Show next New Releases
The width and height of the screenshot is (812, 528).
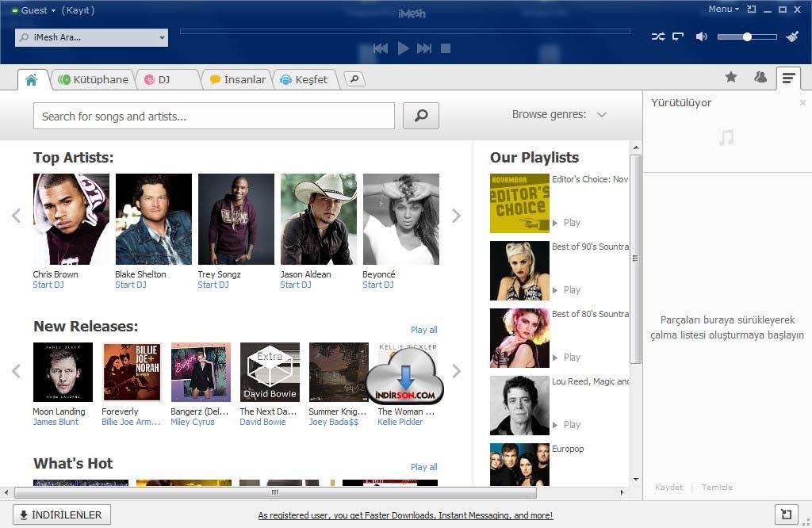(x=456, y=371)
